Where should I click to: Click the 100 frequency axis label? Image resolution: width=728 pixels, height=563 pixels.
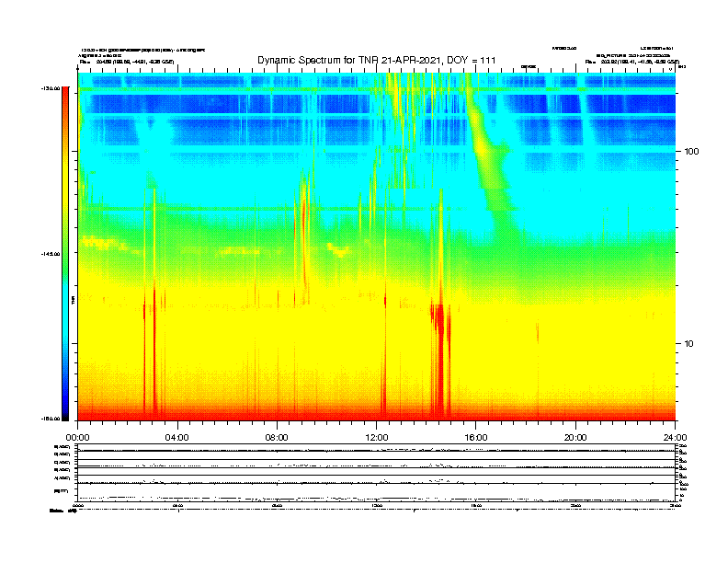pyautogui.click(x=691, y=152)
